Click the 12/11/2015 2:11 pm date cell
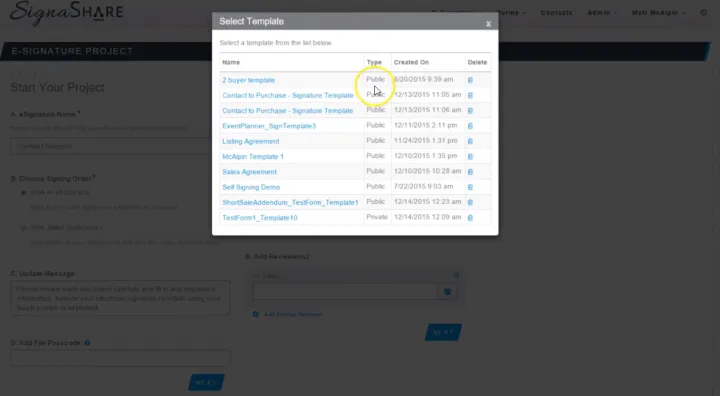720x396 pixels. 426,125
